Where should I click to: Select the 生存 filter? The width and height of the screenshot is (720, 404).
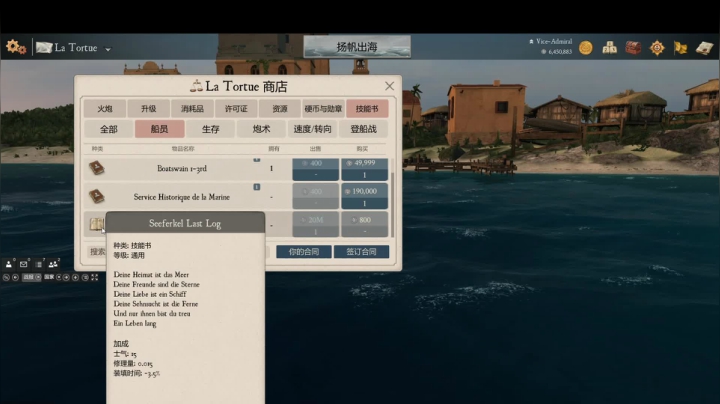click(x=211, y=129)
